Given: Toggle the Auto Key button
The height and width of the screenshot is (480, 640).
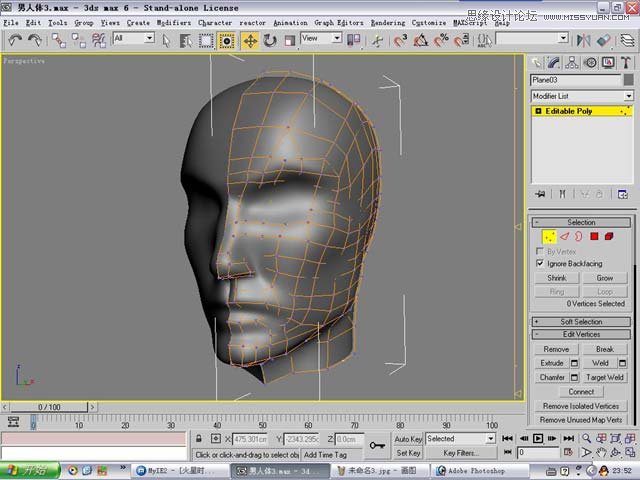Looking at the screenshot, I should (408, 439).
